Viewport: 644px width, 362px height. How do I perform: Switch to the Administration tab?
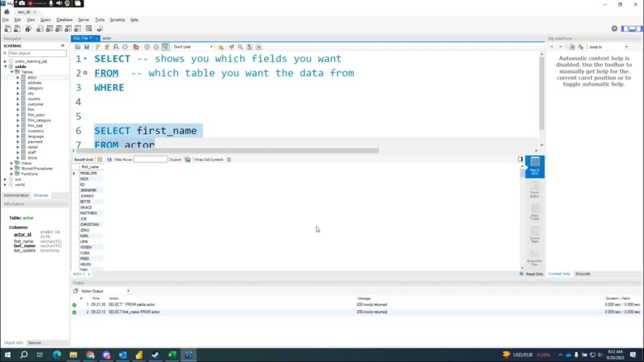(x=16, y=195)
